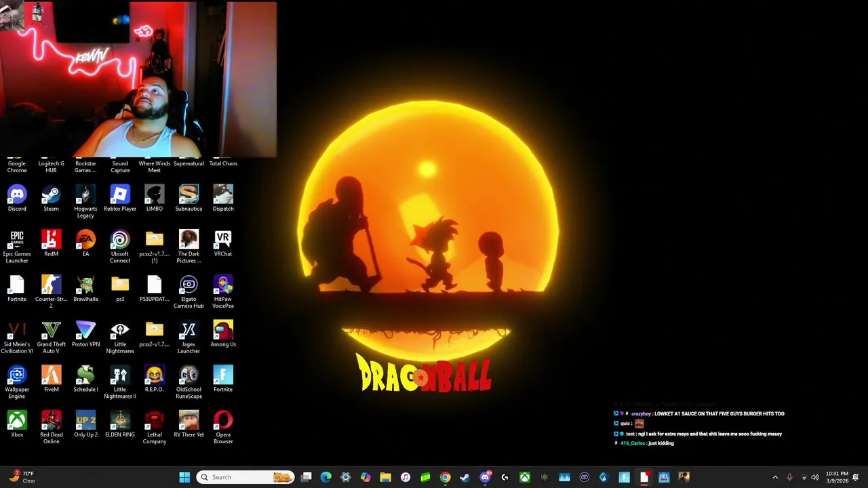Select the 'Google Chrome' desktop label
868x488 pixels.
coord(17,167)
